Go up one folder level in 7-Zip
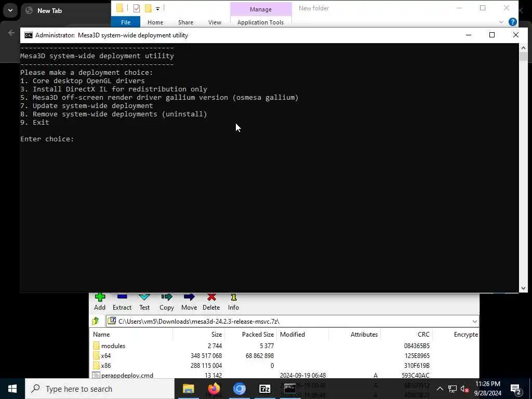Image resolution: width=532 pixels, height=399 pixels. tap(96, 321)
